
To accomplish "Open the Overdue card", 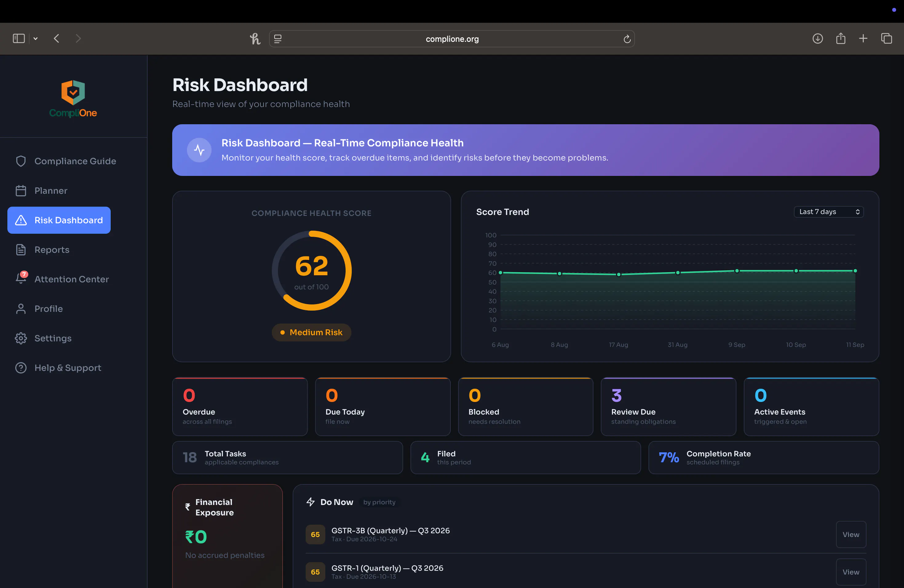I will [240, 407].
